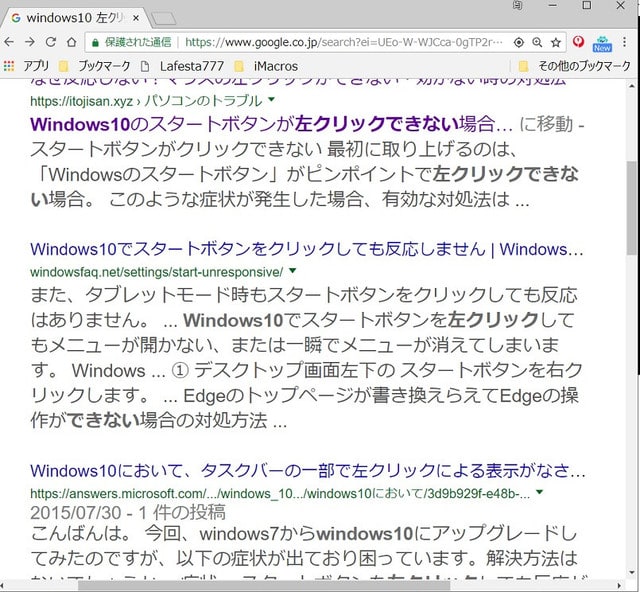Screen dimensions: 640x592
Task: Close the windows10 左クリ tab
Action: point(136,18)
